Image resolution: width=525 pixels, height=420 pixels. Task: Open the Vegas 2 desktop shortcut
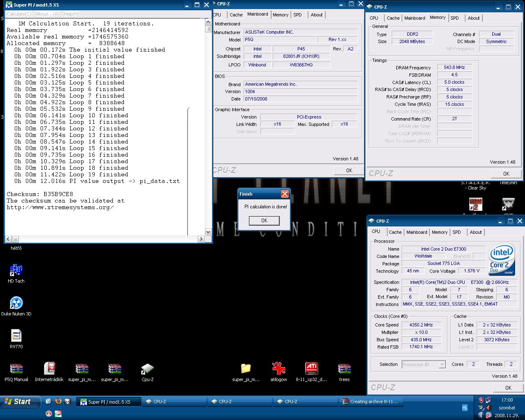(x=475, y=204)
